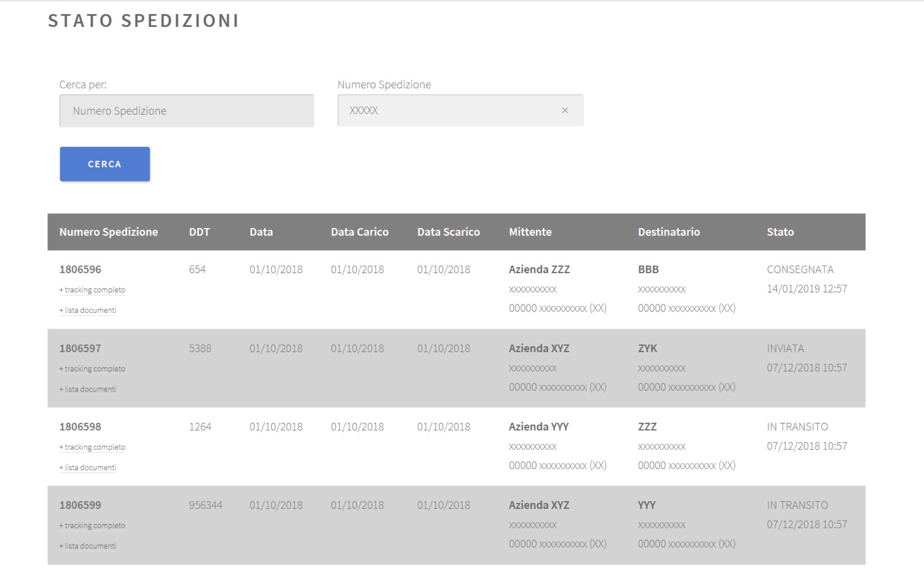Click the Data column header
Viewport: 924px width, 578px height.
261,232
